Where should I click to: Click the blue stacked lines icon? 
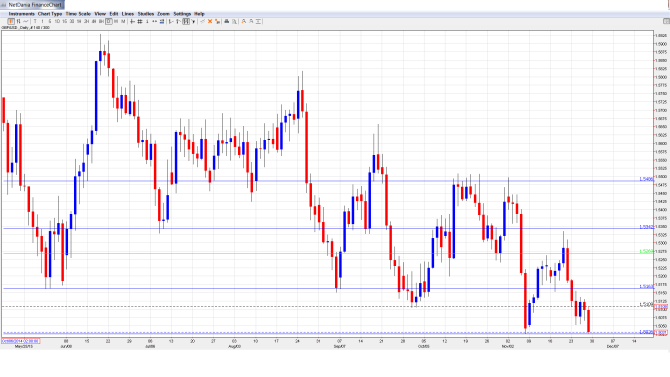point(162,21)
